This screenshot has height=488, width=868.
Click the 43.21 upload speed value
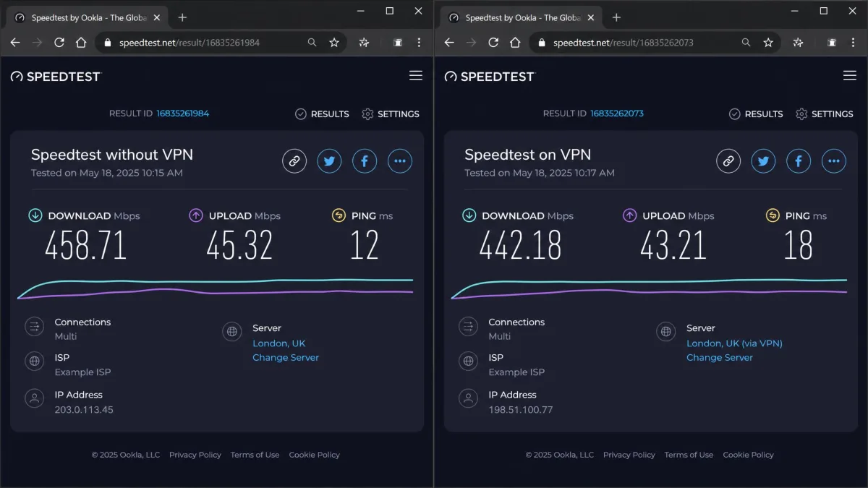[673, 245]
